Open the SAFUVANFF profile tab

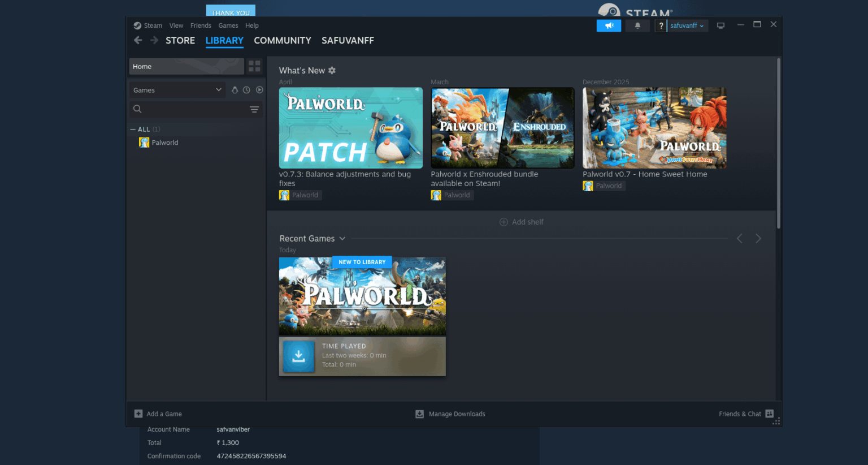click(348, 41)
